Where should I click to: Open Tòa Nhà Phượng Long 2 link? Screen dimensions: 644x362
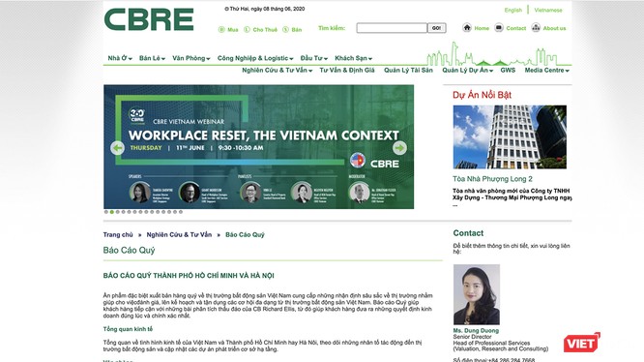pos(492,179)
